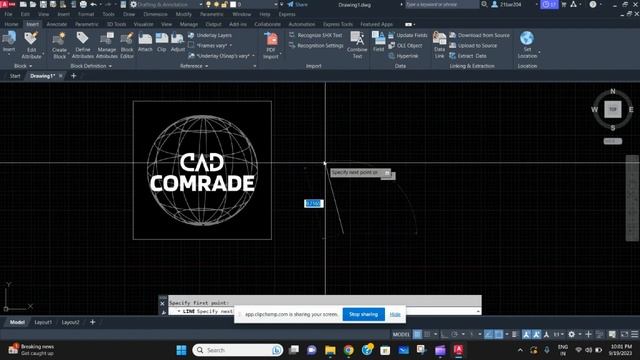Screen dimensions: 640x360
Task: Click the Stop sharing button
Action: pyautogui.click(x=363, y=314)
